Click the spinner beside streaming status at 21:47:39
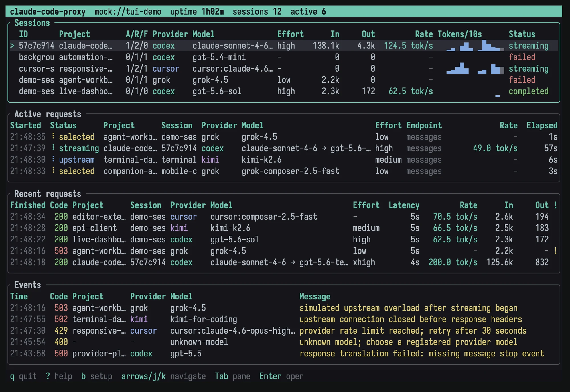The width and height of the screenshot is (570, 392). pos(53,148)
